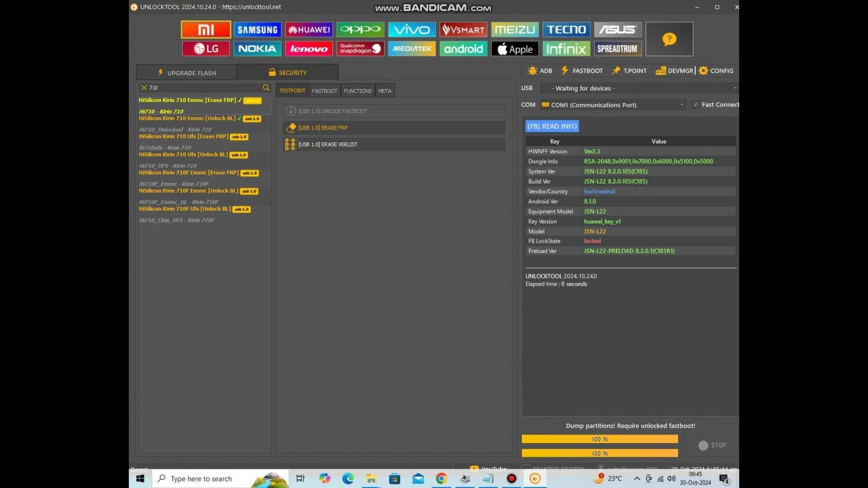The width and height of the screenshot is (868, 488).
Task: Click the upper 100% progress bar
Action: click(x=599, y=439)
